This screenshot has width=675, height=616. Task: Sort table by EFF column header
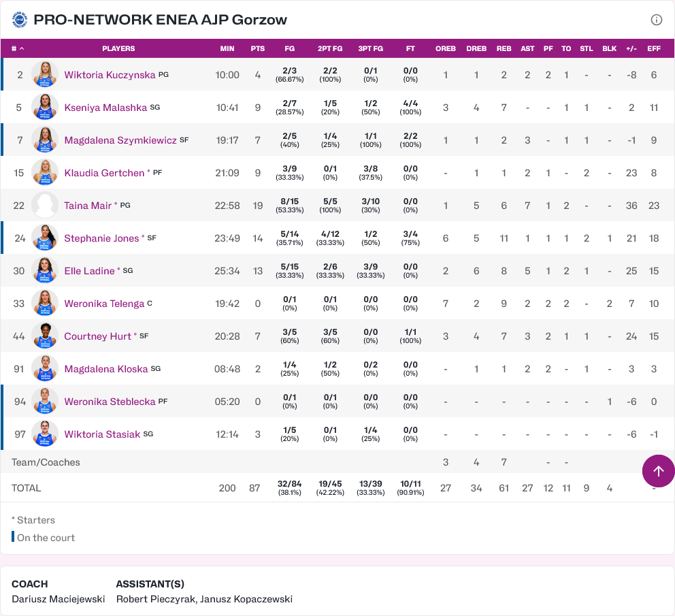click(653, 49)
